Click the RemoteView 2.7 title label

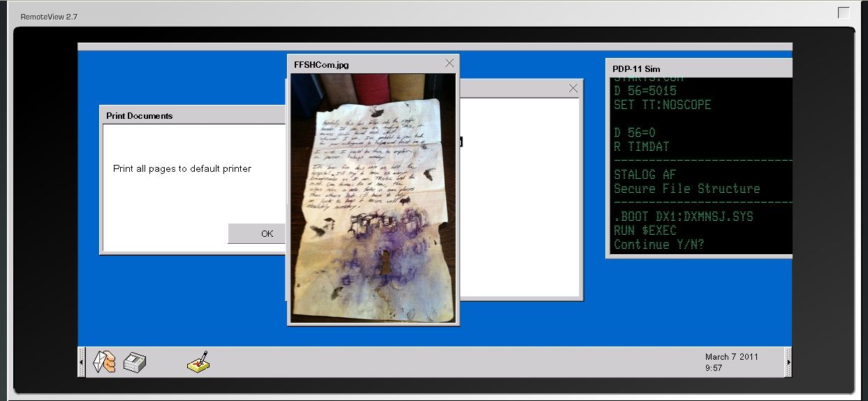click(x=49, y=16)
